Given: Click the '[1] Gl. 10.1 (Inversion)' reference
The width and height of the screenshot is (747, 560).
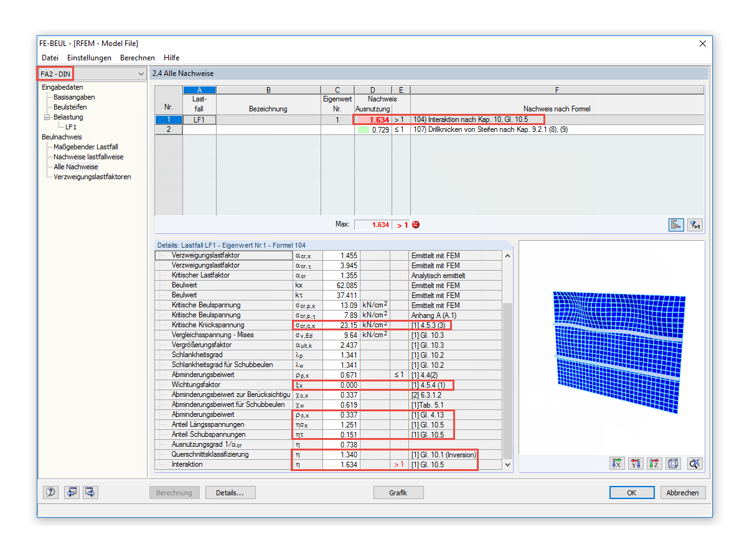Looking at the screenshot, I should click(444, 454).
